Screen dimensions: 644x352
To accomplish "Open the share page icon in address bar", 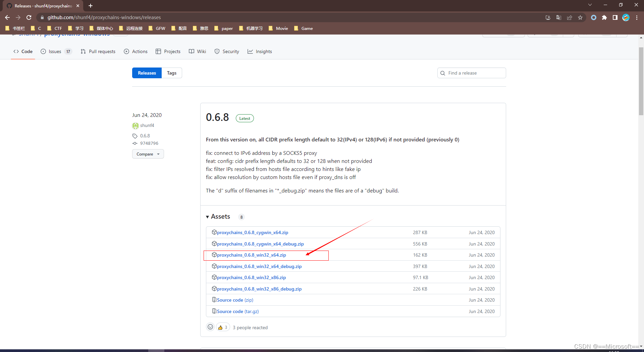I will [570, 17].
